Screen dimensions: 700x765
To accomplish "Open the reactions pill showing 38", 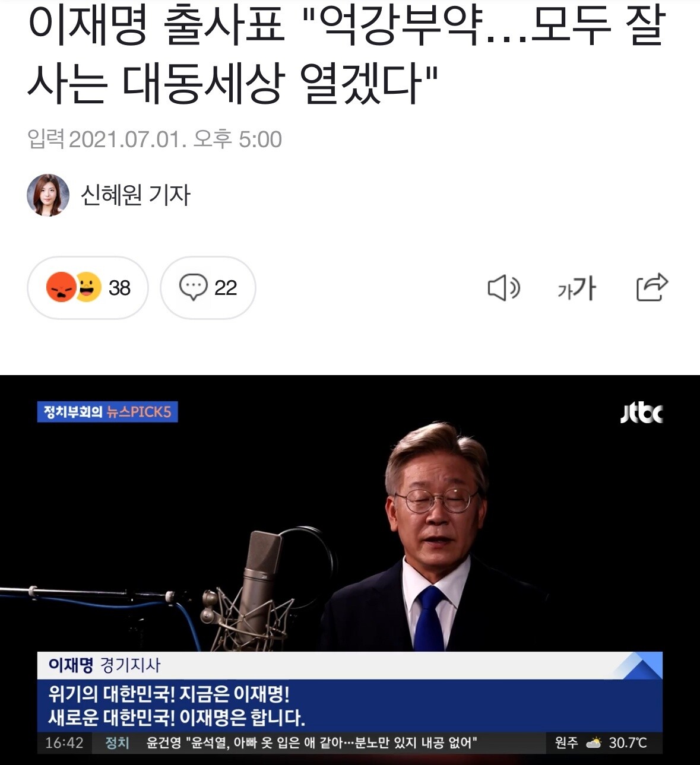I will tap(88, 288).
